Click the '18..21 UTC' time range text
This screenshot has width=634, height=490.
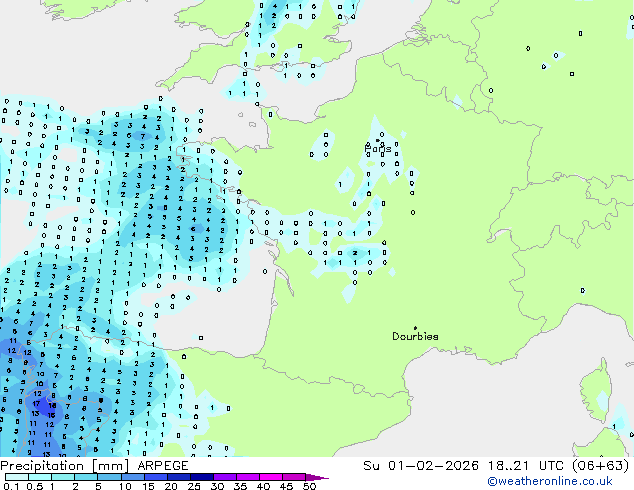(x=525, y=466)
